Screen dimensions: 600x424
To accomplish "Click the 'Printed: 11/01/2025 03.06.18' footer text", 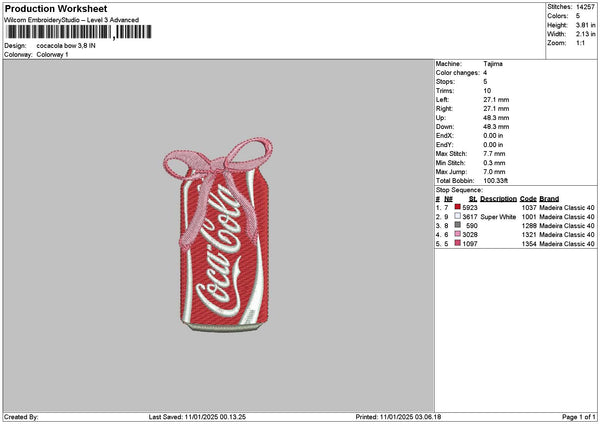I will pos(398,417).
